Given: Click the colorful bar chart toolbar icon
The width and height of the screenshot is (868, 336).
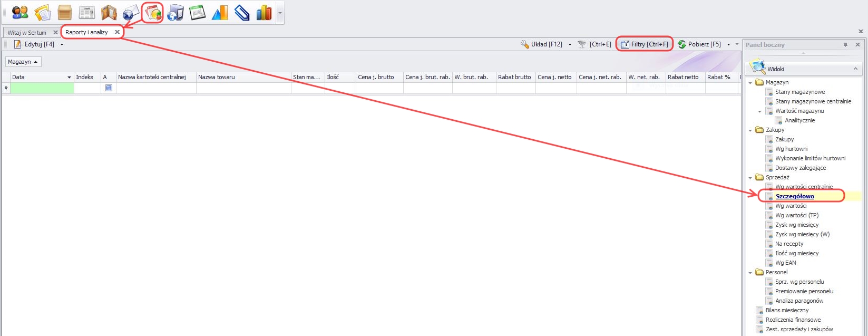Looking at the screenshot, I should point(264,13).
